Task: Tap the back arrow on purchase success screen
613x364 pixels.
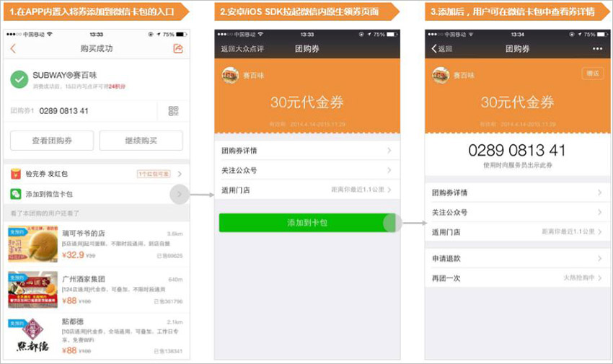Action: click(13, 48)
